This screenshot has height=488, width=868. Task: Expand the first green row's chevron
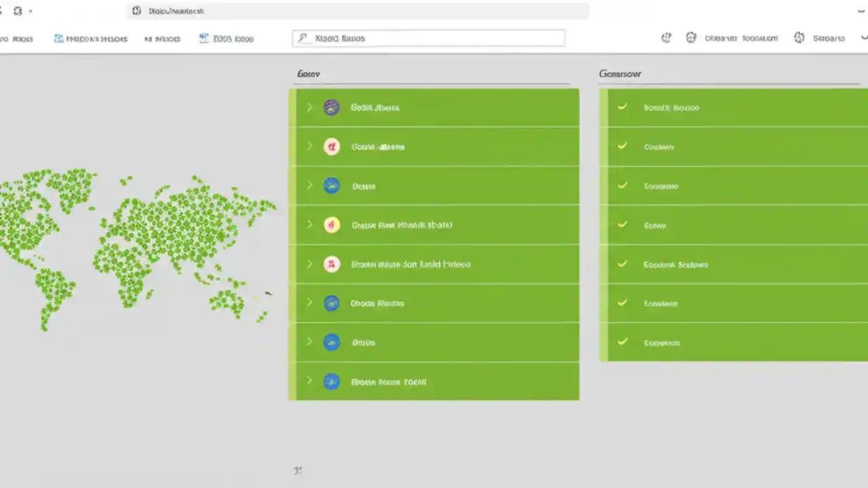[309, 107]
